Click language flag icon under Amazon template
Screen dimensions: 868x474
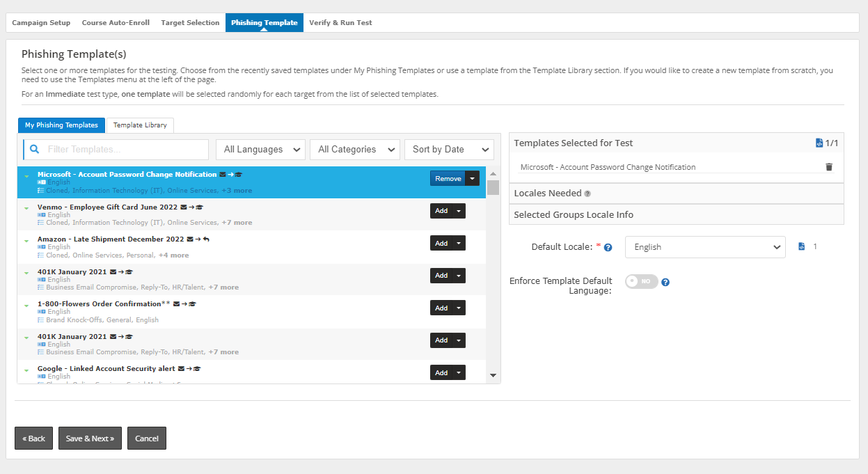(x=42, y=247)
